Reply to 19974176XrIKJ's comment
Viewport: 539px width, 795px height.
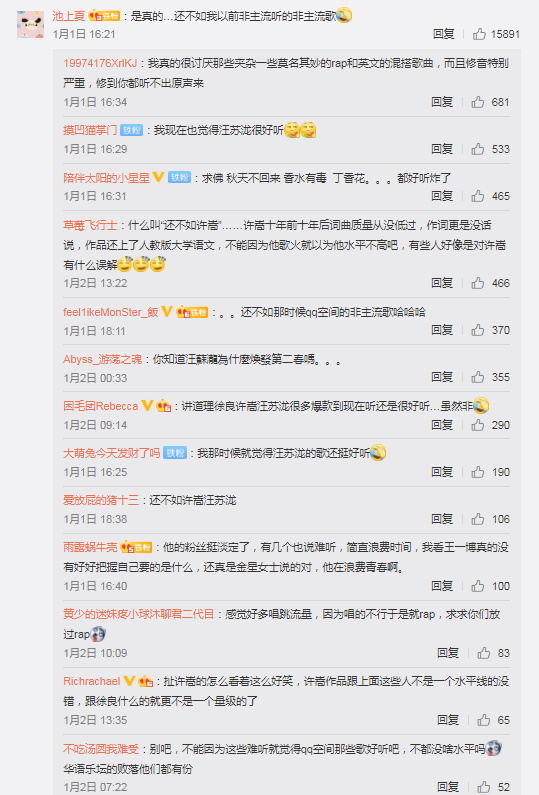(x=442, y=102)
